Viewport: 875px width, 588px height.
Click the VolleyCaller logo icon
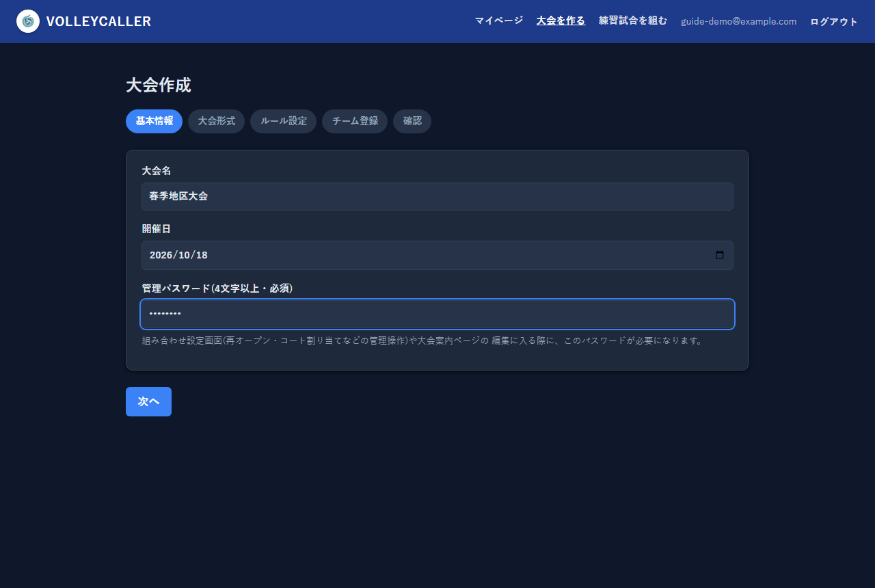click(28, 21)
